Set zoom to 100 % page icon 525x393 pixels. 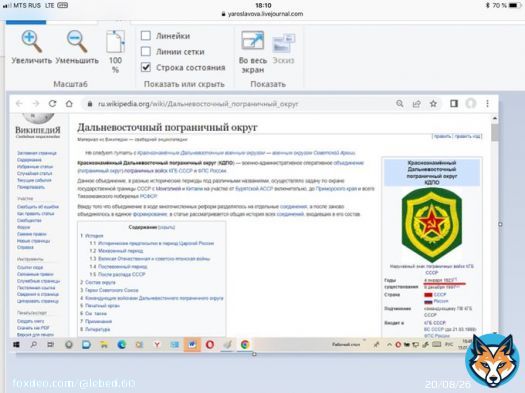(116, 42)
